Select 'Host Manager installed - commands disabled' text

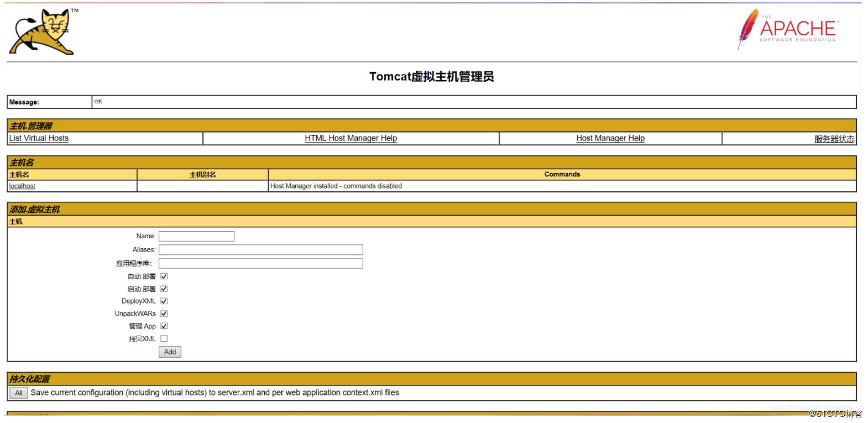tap(336, 186)
